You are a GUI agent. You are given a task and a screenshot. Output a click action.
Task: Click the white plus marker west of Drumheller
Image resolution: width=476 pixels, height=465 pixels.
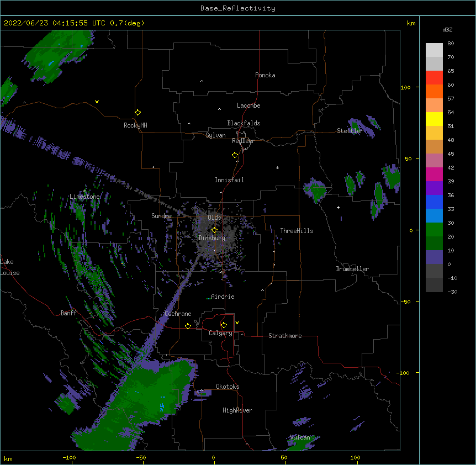coord(338,207)
